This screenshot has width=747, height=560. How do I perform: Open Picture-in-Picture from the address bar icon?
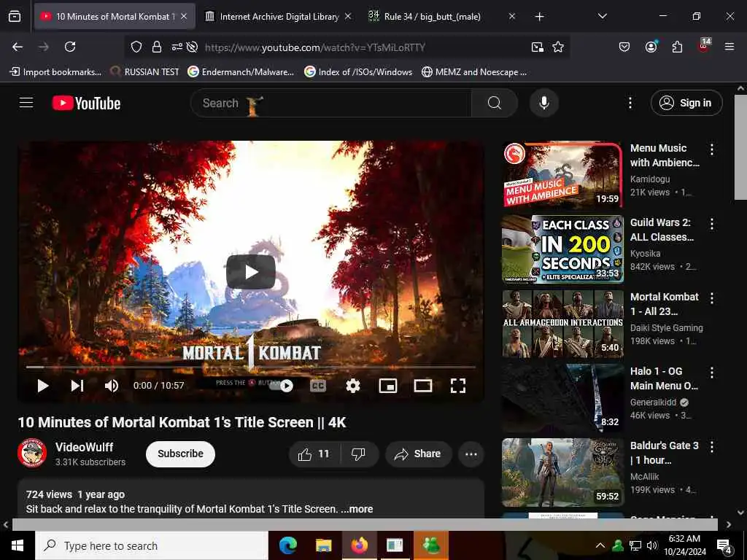tap(538, 47)
